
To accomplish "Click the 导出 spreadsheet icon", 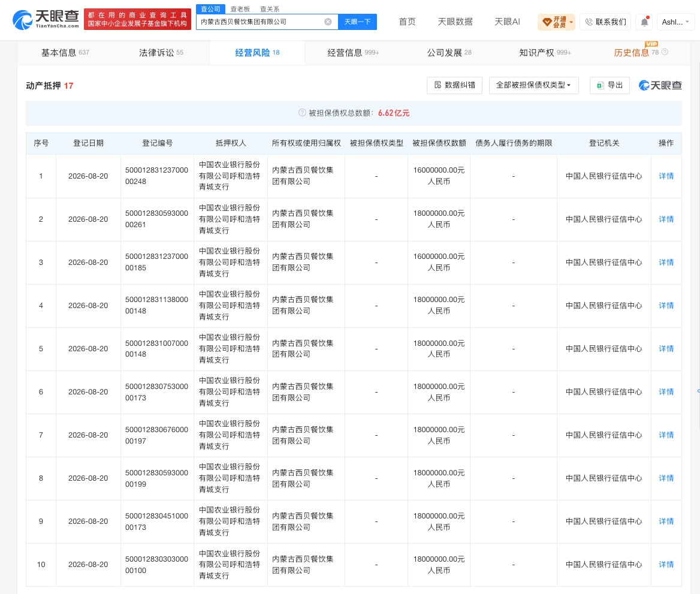I will [x=601, y=85].
